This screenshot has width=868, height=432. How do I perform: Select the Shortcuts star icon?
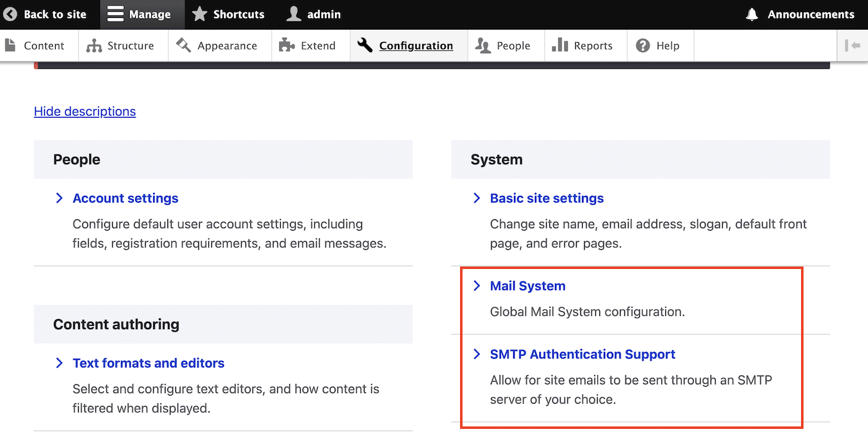tap(198, 14)
